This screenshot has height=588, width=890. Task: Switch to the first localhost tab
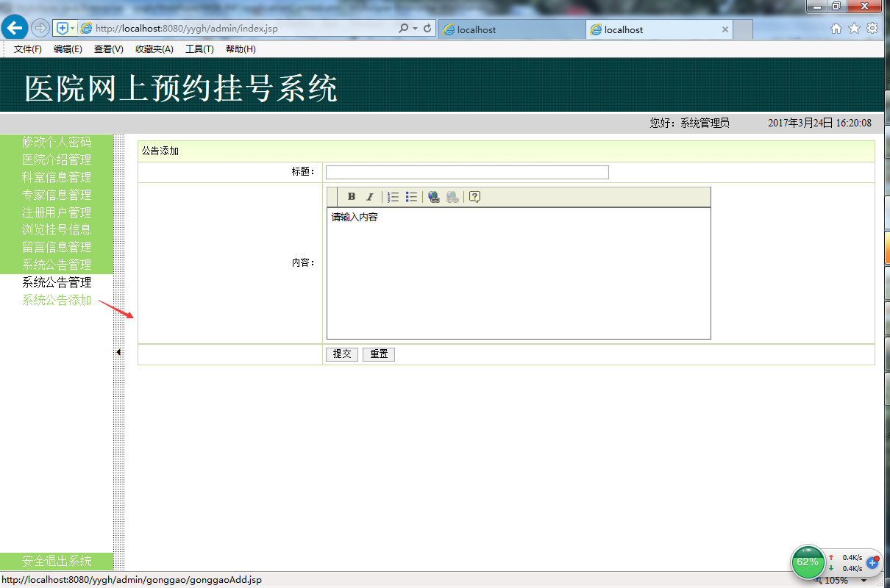pos(512,29)
